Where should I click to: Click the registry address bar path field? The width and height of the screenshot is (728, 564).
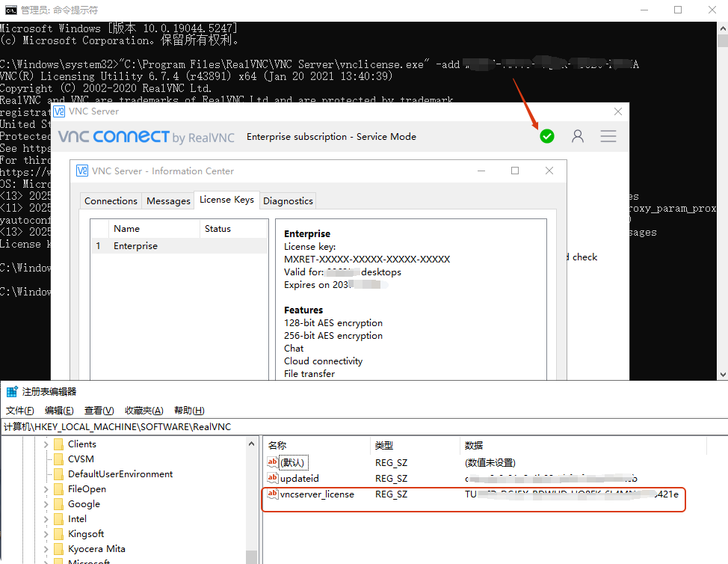tap(364, 426)
